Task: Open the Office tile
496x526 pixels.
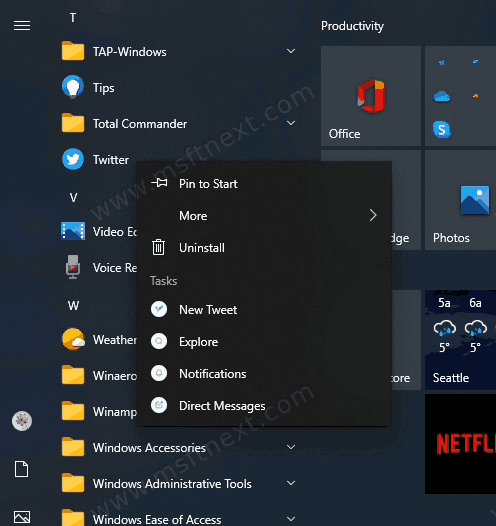Action: click(x=371, y=96)
